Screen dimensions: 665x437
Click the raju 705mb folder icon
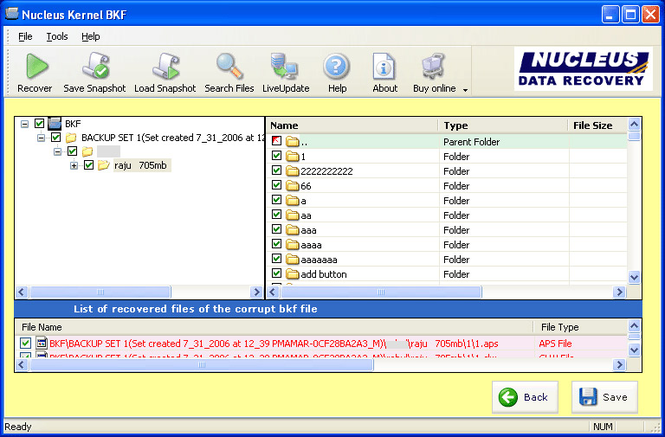point(103,165)
